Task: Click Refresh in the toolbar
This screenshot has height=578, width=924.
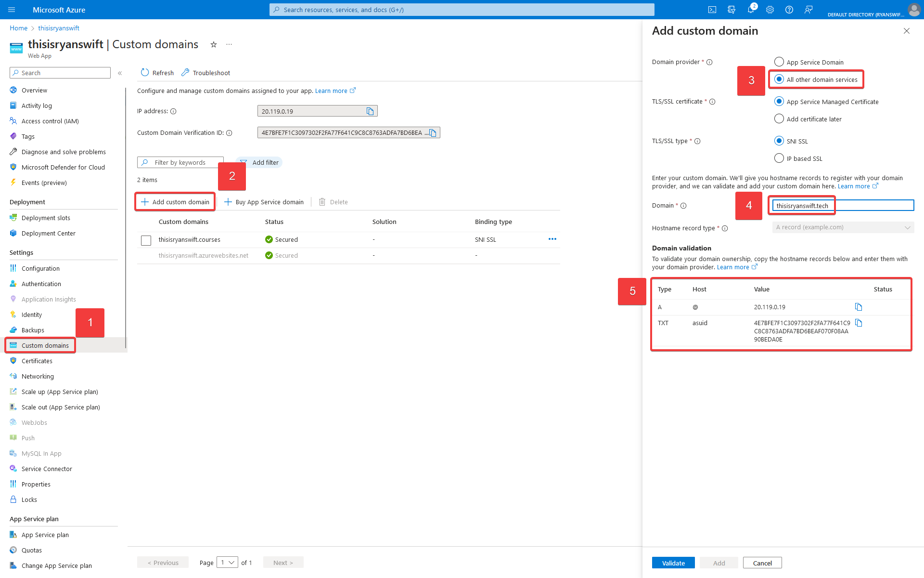Action: (157, 73)
